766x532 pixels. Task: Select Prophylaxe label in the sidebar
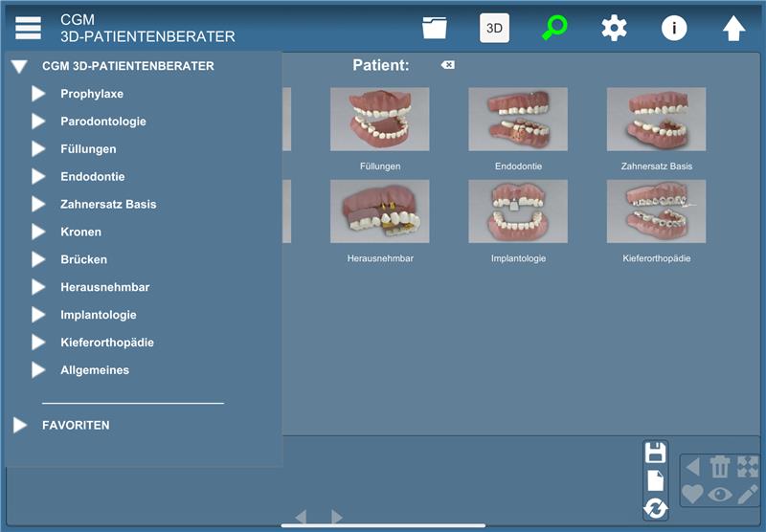[92, 94]
